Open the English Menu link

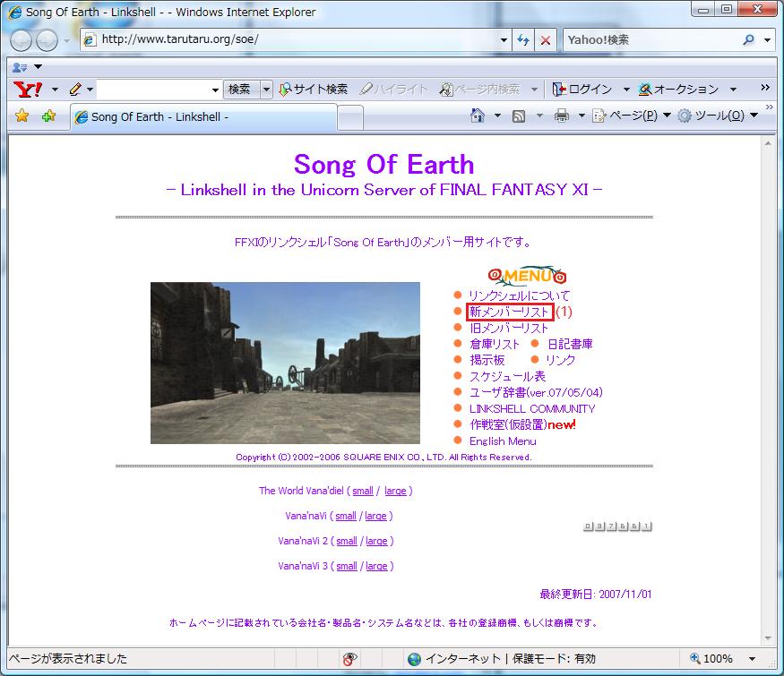[503, 441]
